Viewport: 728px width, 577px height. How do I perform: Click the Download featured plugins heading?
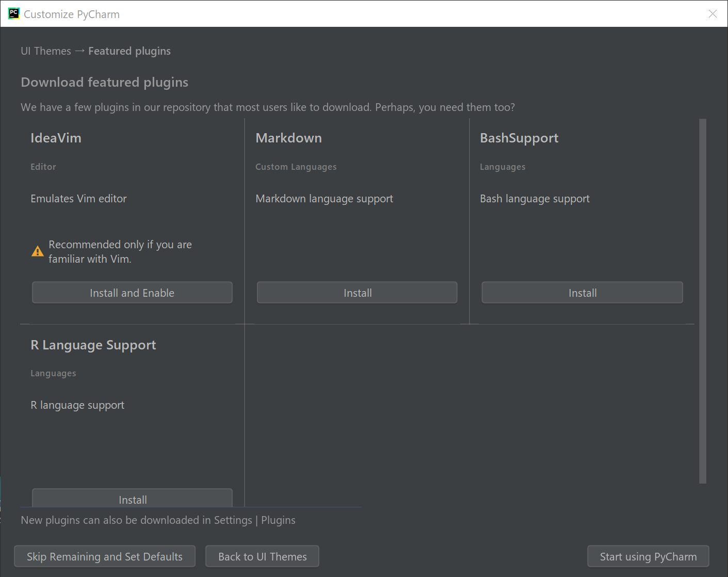point(104,82)
